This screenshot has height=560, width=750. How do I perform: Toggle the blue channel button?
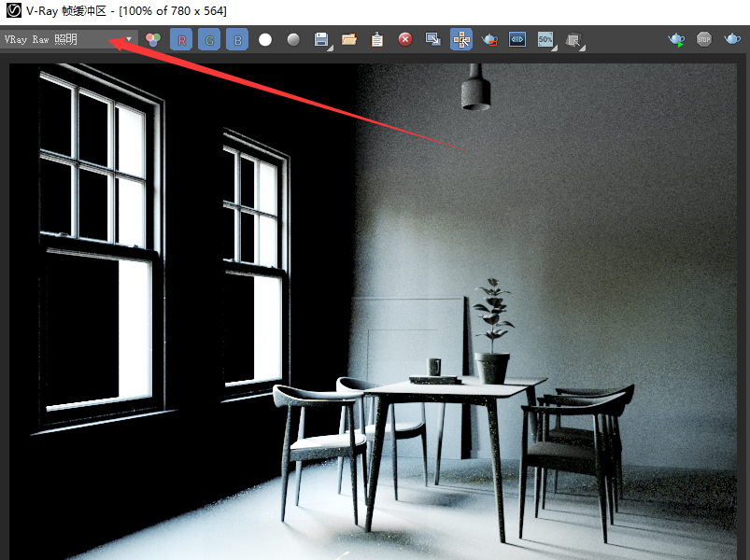coord(237,39)
